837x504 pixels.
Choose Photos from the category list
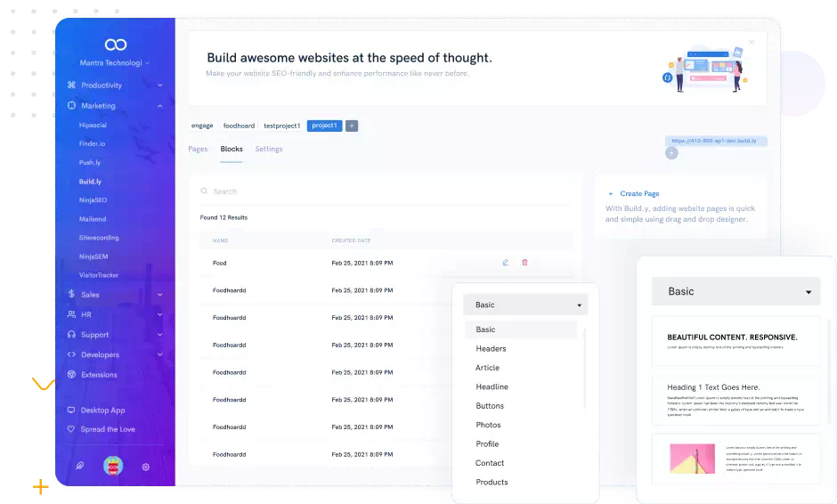pyautogui.click(x=489, y=425)
